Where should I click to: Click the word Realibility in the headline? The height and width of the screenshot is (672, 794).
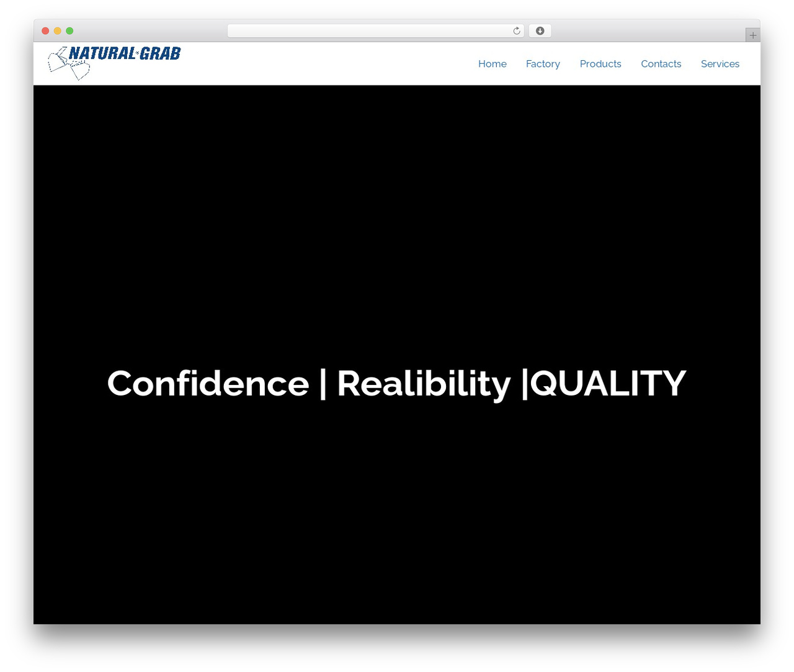pyautogui.click(x=424, y=384)
